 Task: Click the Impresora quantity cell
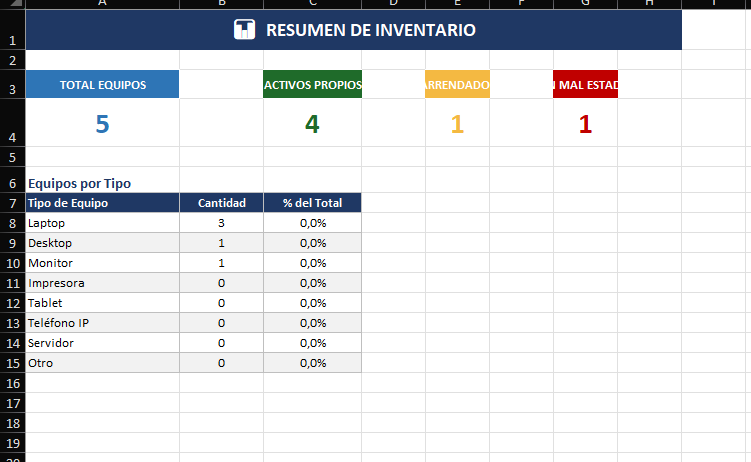pyautogui.click(x=221, y=283)
